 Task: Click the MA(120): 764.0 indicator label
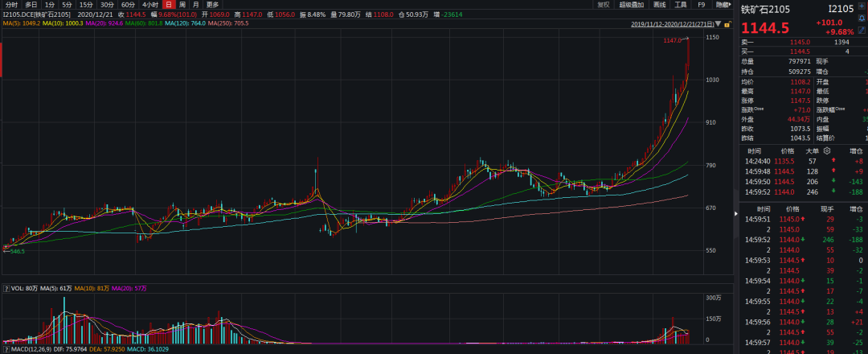[x=186, y=23]
